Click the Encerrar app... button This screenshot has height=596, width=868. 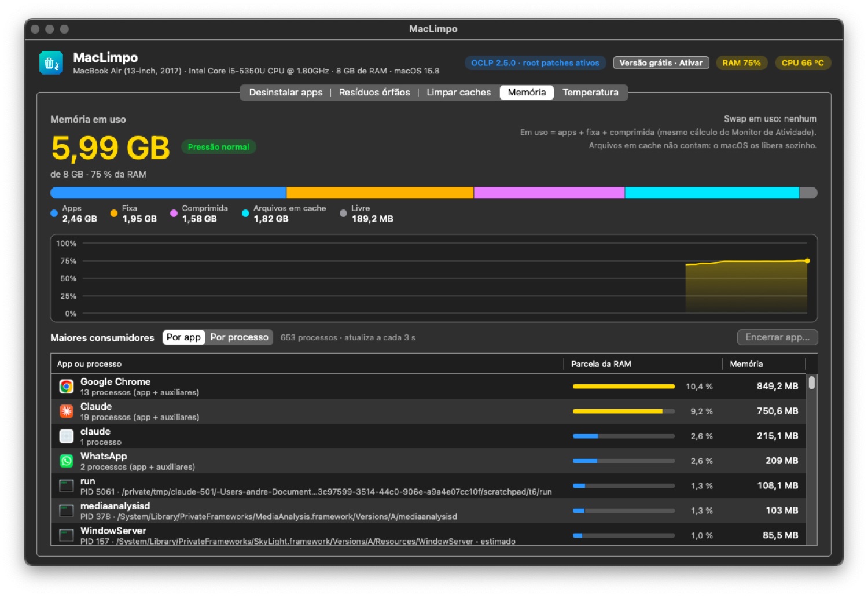777,337
